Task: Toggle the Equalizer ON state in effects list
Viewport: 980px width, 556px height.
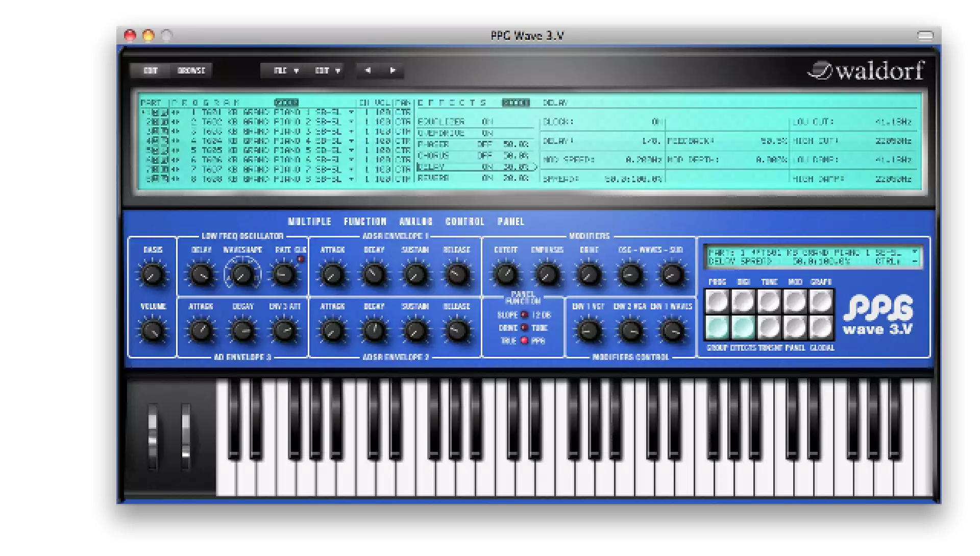Action: click(x=487, y=122)
